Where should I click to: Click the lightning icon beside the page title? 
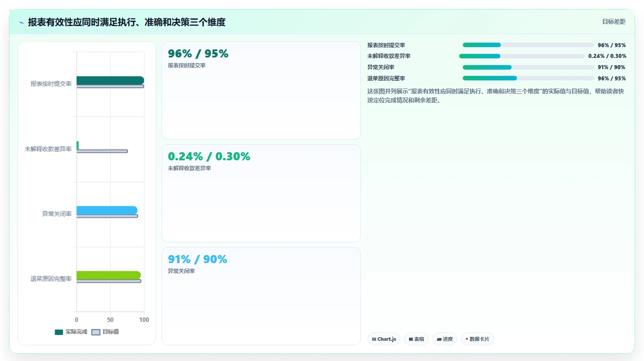click(x=22, y=22)
